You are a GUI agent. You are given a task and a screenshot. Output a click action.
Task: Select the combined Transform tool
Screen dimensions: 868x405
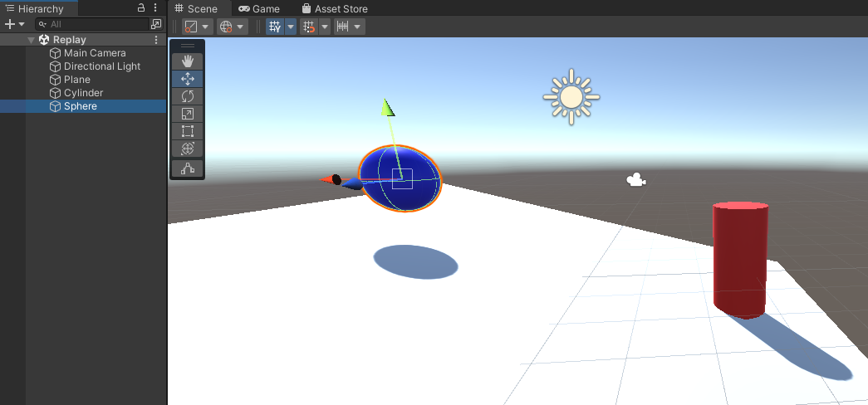coord(187,149)
